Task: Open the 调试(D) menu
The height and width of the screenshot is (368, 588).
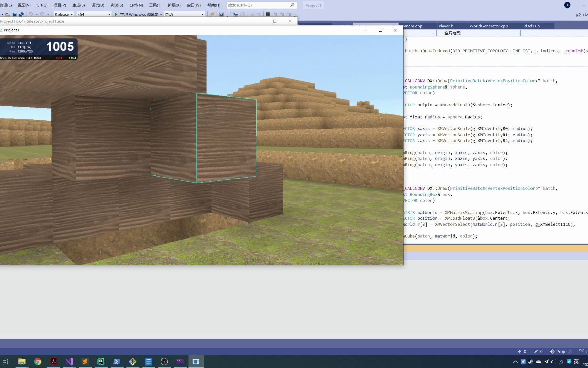Action: click(x=97, y=5)
